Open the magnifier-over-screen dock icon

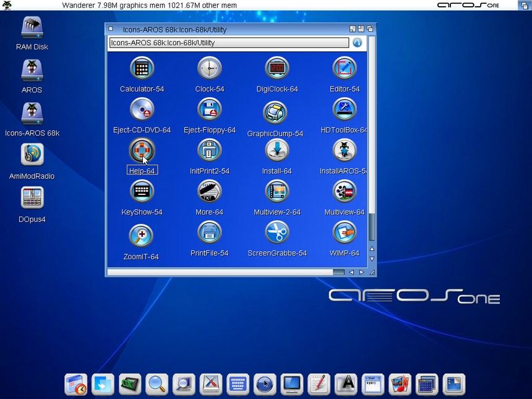[184, 385]
